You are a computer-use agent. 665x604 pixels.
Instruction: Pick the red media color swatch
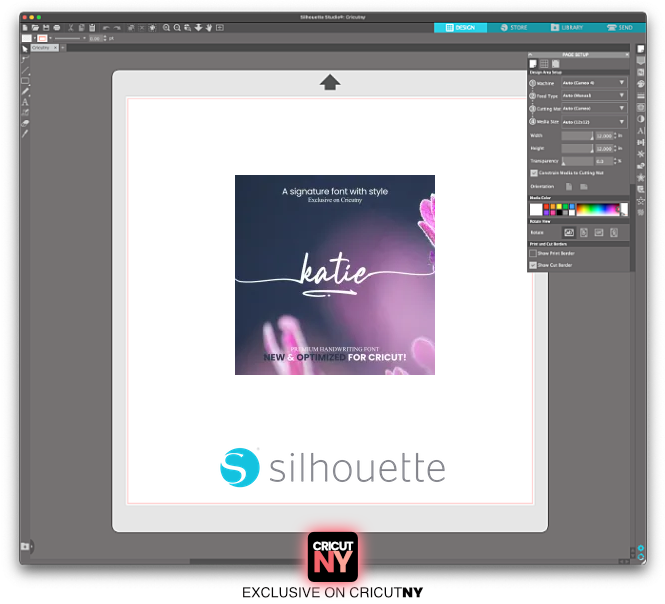[x=546, y=207]
